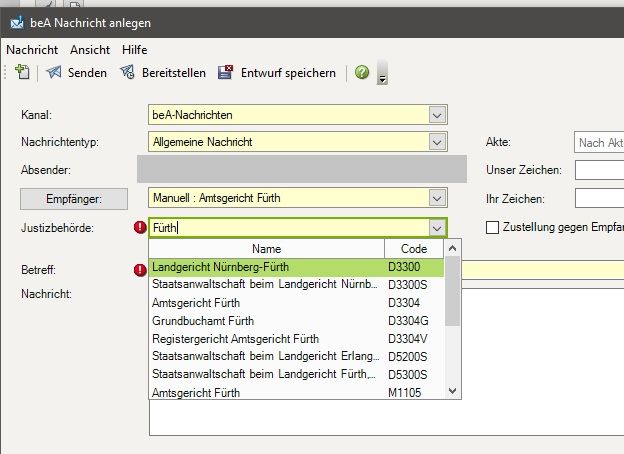
Task: Open the Ansicht menu
Action: (x=90, y=50)
